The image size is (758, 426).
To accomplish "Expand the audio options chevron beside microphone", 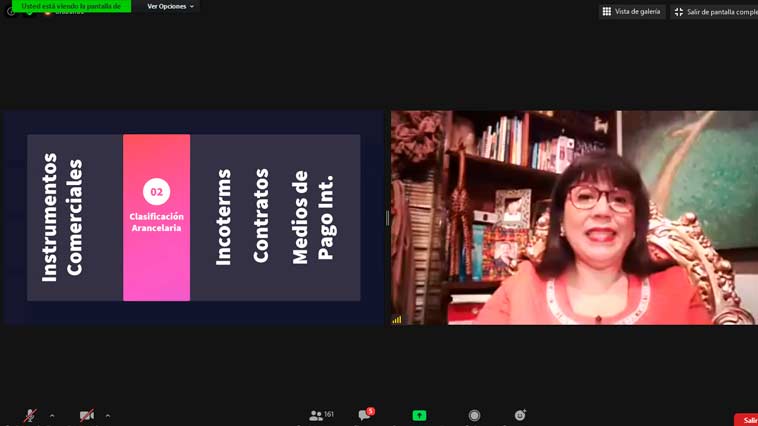I will [52, 415].
